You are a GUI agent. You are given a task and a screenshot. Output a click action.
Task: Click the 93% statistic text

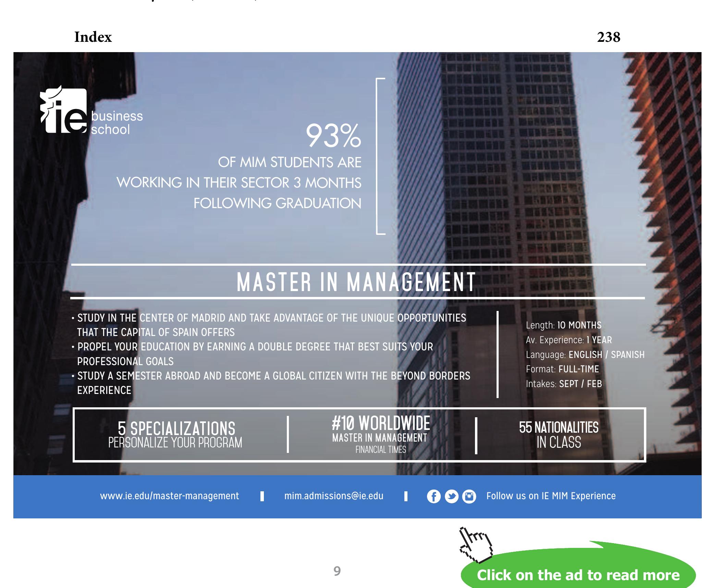(333, 136)
